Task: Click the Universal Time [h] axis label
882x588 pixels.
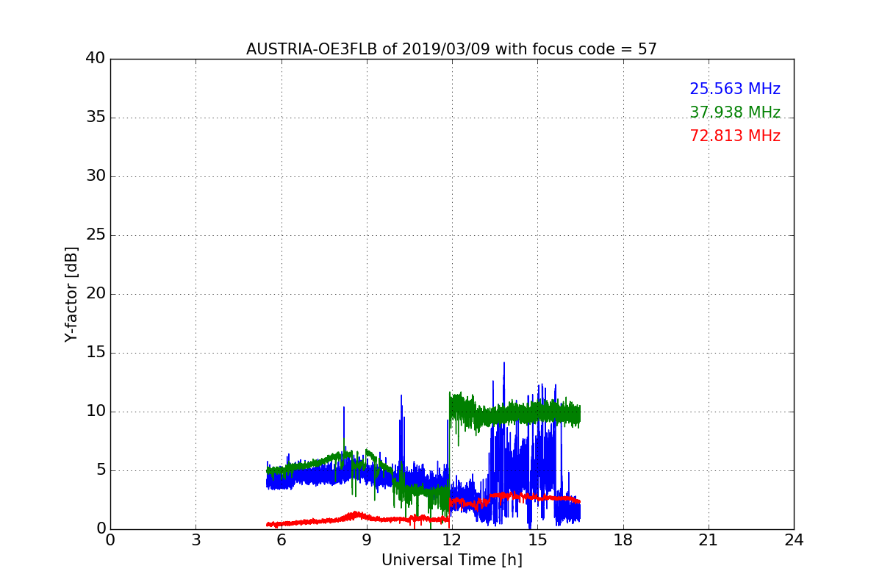Action: (x=451, y=560)
